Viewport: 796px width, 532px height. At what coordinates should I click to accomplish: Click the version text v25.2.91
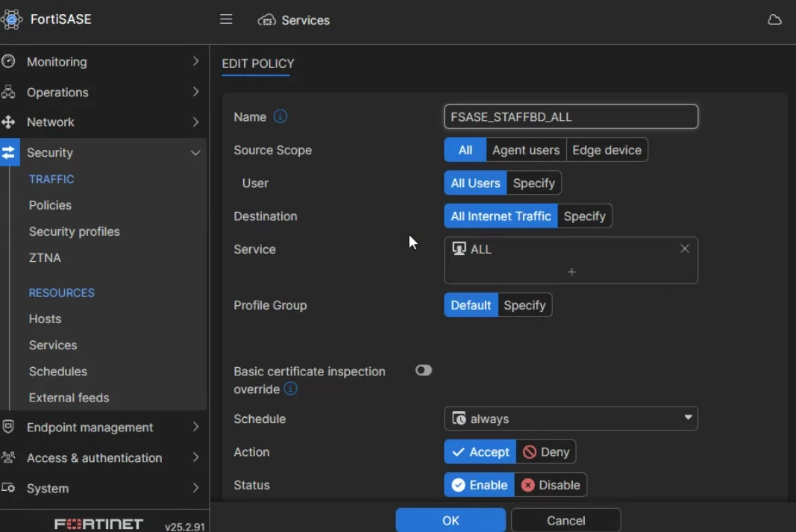click(184, 527)
